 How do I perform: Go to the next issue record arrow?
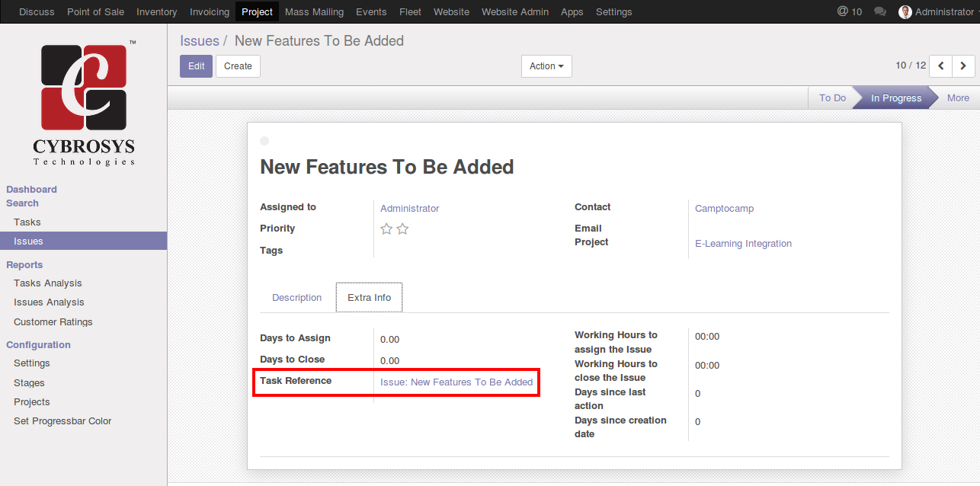[963, 66]
